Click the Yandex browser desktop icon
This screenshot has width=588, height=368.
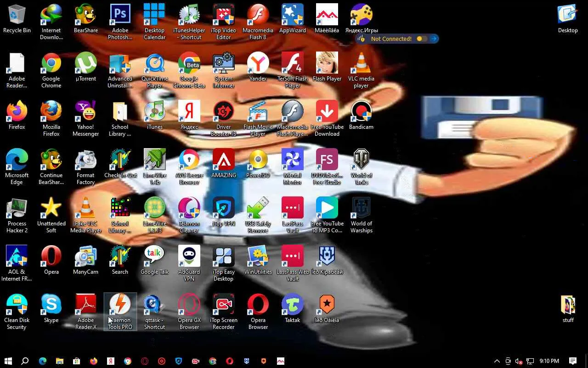pos(258,67)
